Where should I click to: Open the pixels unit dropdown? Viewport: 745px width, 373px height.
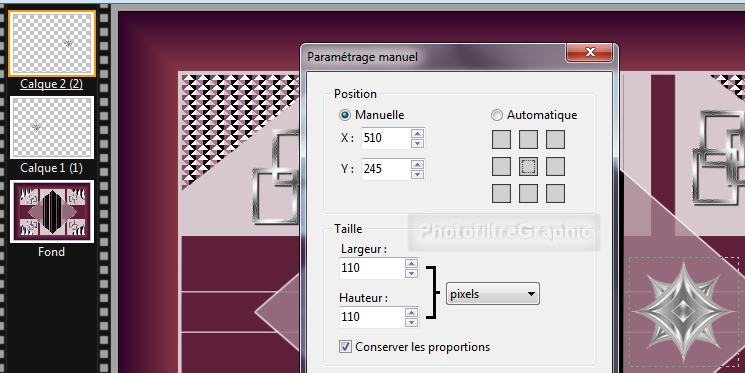pyautogui.click(x=493, y=294)
